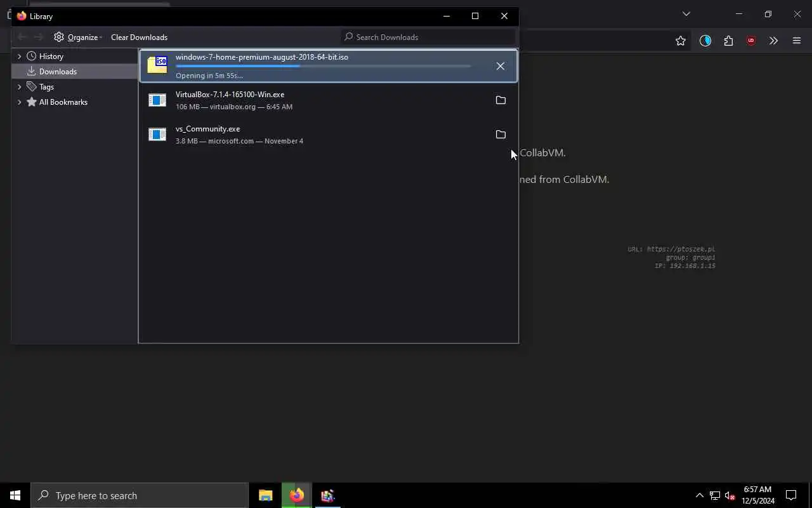Open the clock showing 6:57 AM
This screenshot has height=508, width=812.
click(x=758, y=495)
